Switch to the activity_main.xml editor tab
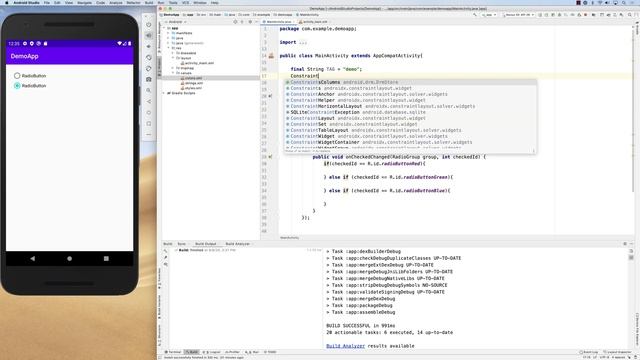The width and height of the screenshot is (640, 360). [314, 22]
